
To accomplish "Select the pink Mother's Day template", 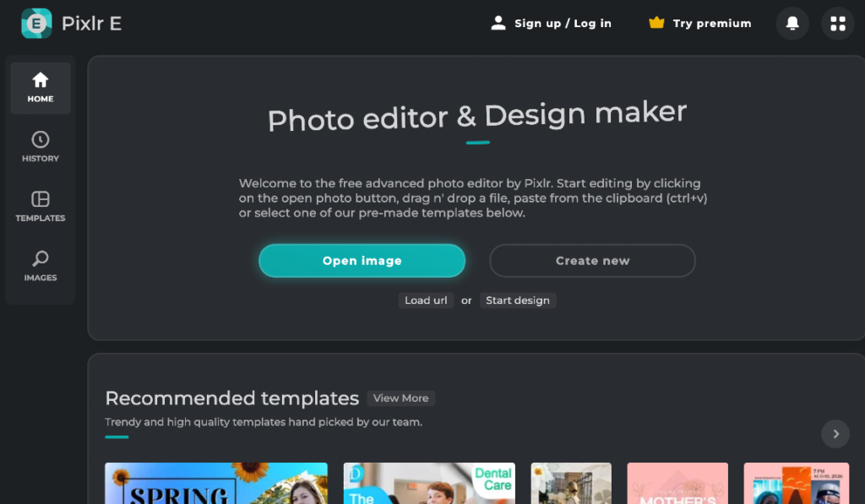I will pos(677,483).
